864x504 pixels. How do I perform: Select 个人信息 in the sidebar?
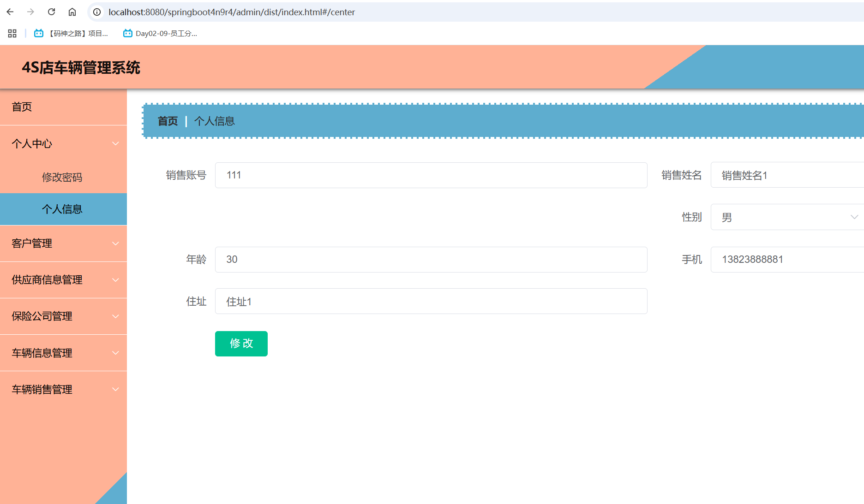pyautogui.click(x=62, y=209)
